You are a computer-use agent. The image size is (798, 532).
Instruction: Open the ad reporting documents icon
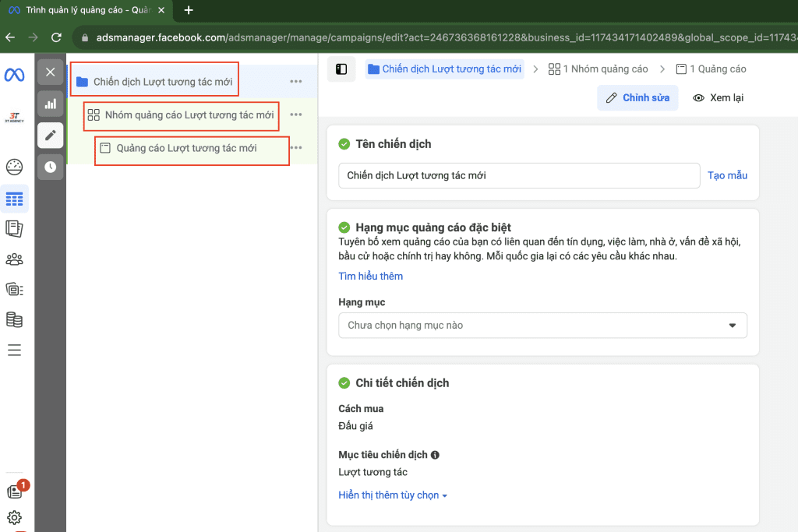click(x=14, y=229)
